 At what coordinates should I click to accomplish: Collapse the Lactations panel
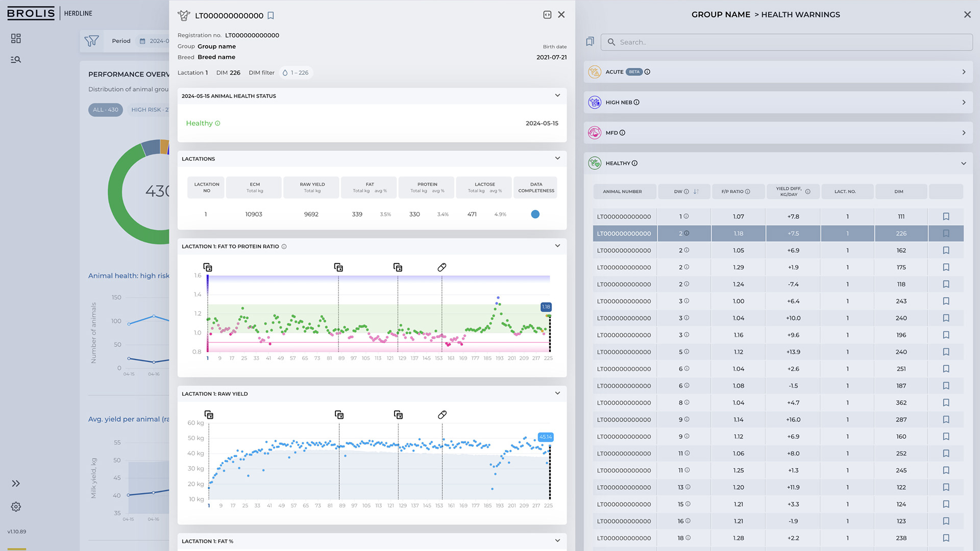point(557,158)
